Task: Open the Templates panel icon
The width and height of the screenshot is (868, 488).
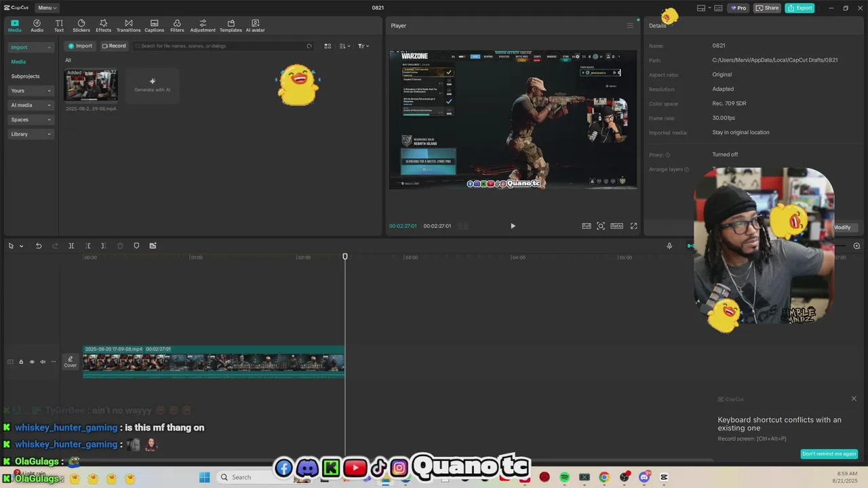Action: tap(231, 26)
